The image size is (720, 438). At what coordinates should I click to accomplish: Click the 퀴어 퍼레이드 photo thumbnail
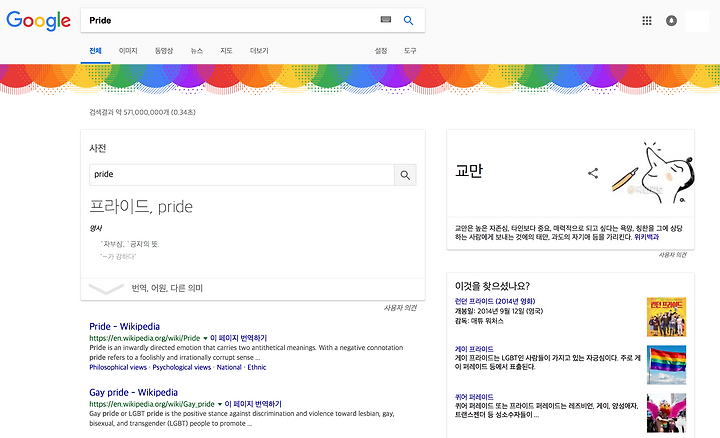tap(666, 413)
